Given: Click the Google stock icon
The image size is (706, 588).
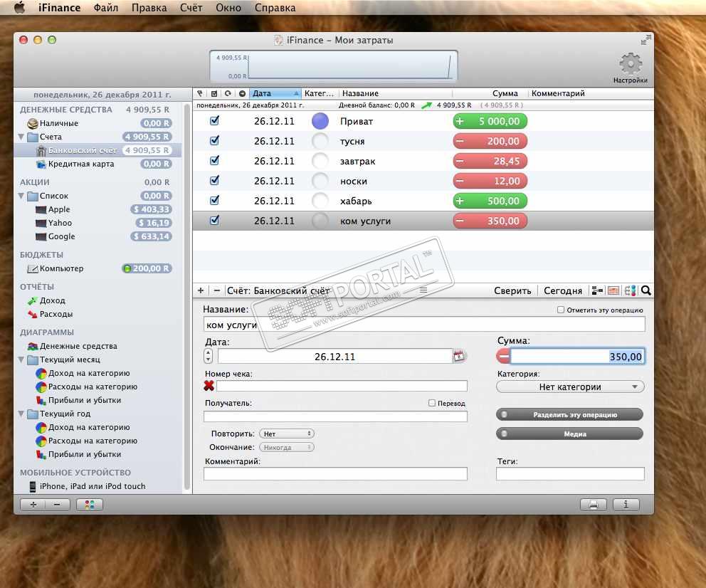Looking at the screenshot, I should (x=41, y=236).
